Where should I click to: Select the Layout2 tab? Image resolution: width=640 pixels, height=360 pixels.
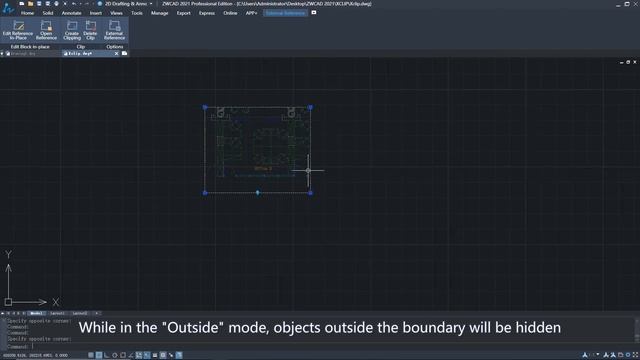click(x=80, y=313)
